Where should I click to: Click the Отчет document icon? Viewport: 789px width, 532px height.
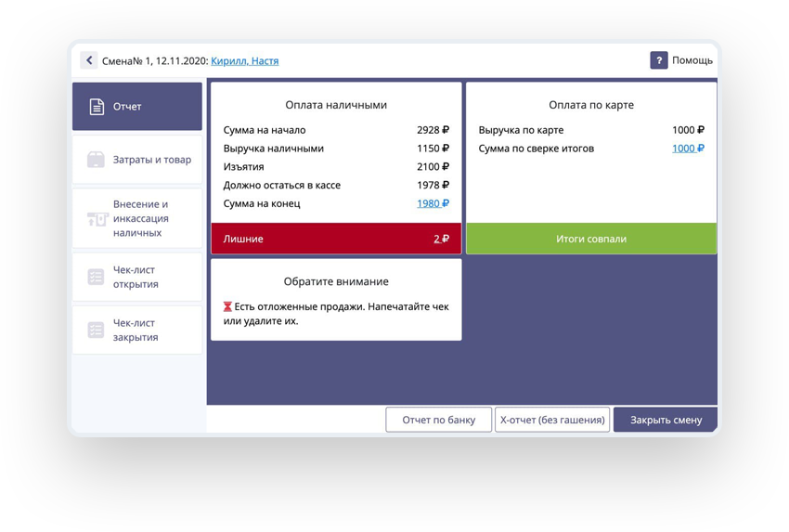[97, 107]
